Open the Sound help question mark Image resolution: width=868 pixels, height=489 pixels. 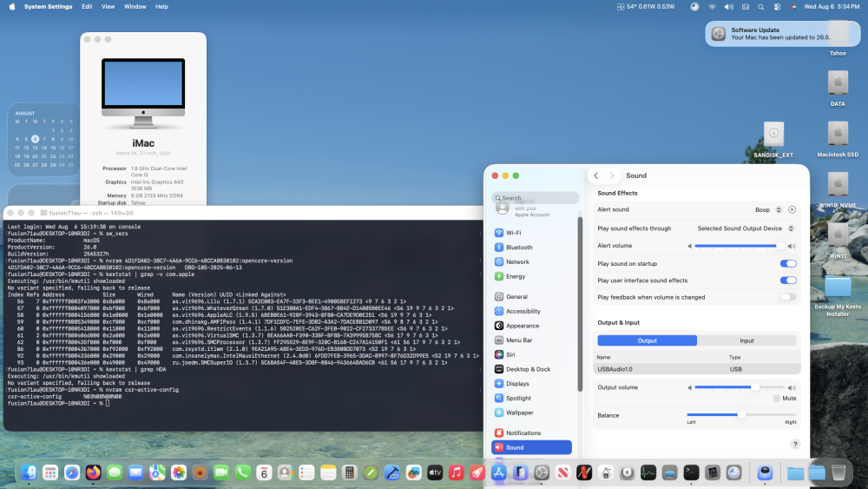(795, 444)
